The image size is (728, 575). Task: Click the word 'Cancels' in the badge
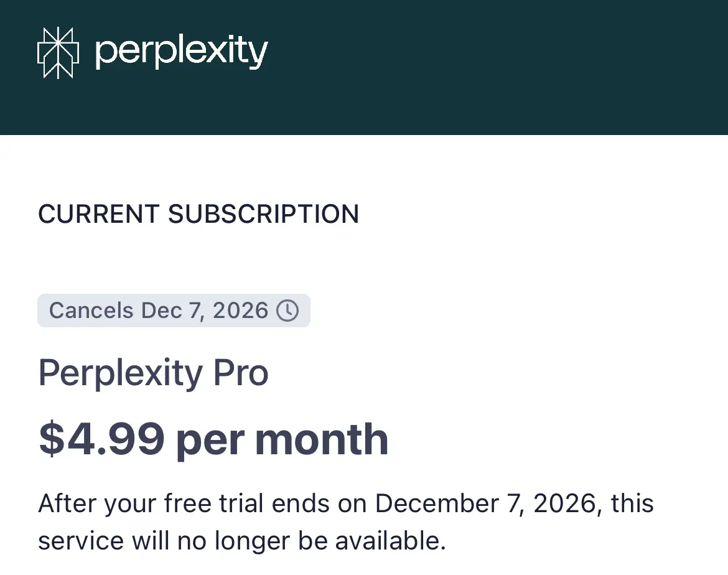click(91, 311)
